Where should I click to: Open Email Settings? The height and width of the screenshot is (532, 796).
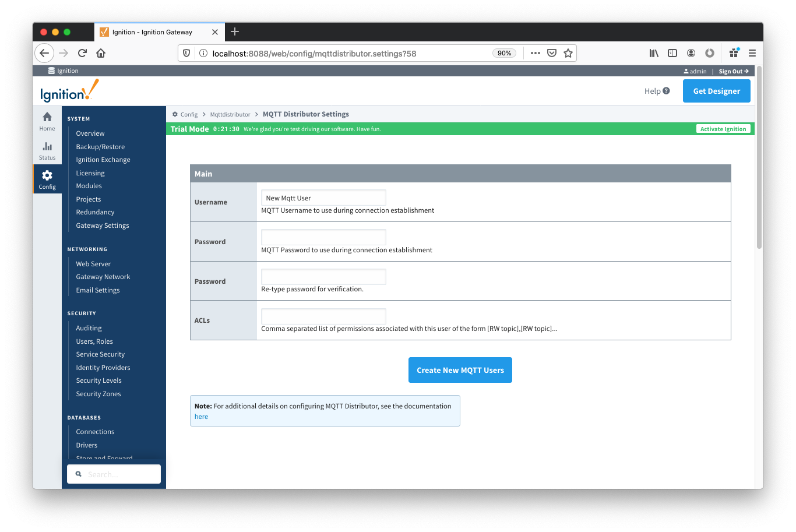[x=98, y=290]
